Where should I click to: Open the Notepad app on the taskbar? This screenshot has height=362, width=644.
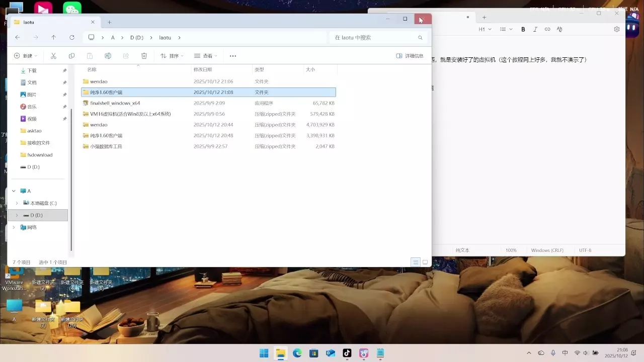[380, 353]
